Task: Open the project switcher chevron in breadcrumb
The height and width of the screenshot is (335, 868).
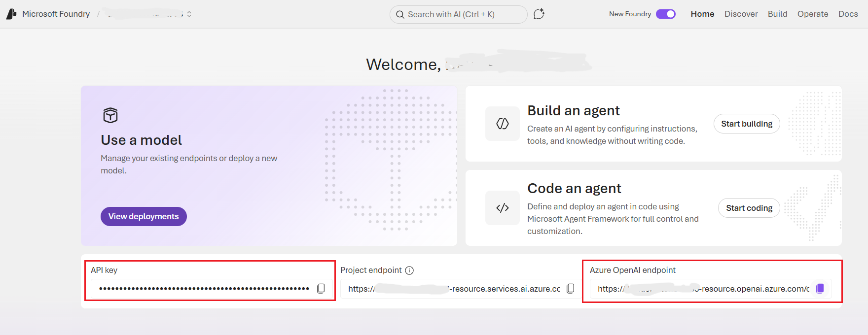Action: (189, 14)
